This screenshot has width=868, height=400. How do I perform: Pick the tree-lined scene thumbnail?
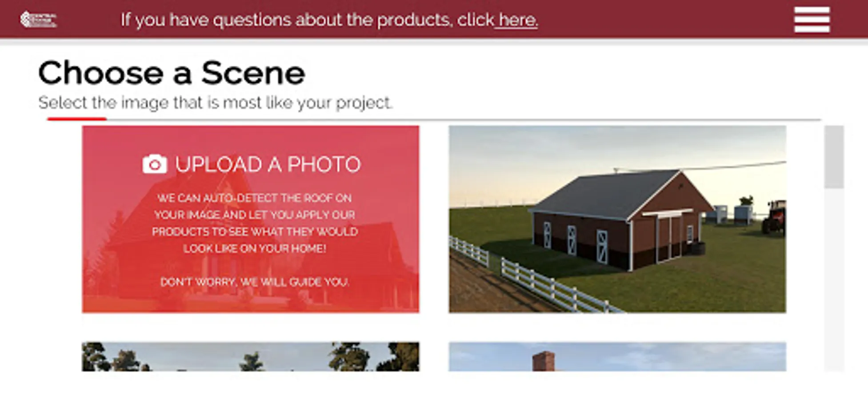coord(250,356)
